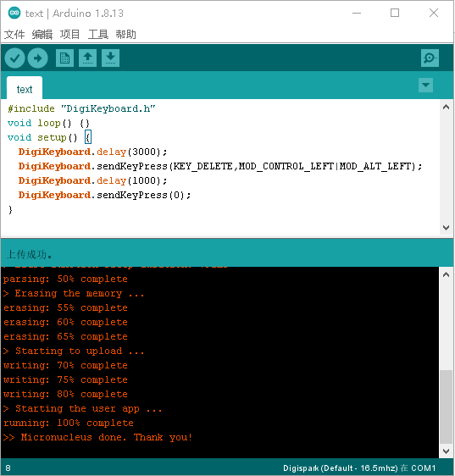Open the 帮助 menu

(x=125, y=35)
